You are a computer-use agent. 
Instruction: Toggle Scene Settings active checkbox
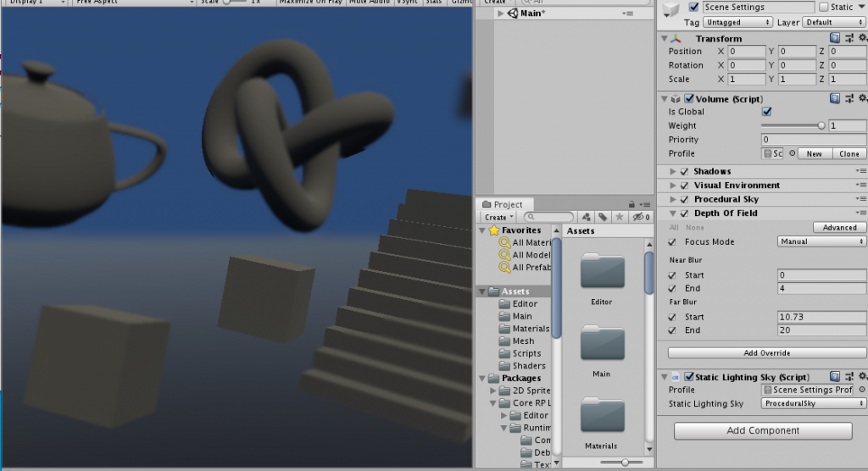(x=693, y=7)
